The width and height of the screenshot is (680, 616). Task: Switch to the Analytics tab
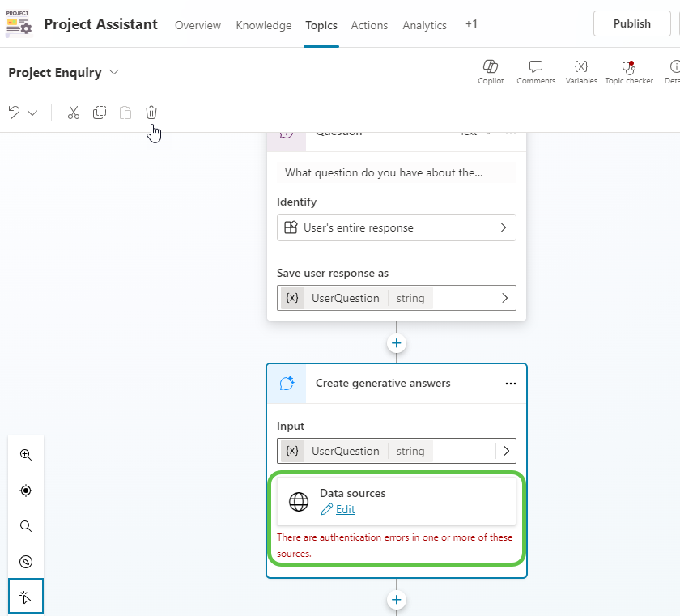click(x=424, y=25)
